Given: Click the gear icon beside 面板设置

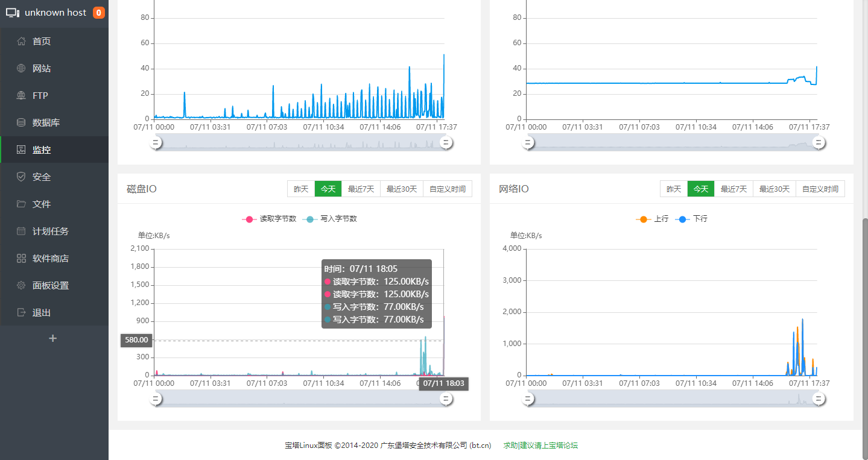Looking at the screenshot, I should pyautogui.click(x=21, y=285).
